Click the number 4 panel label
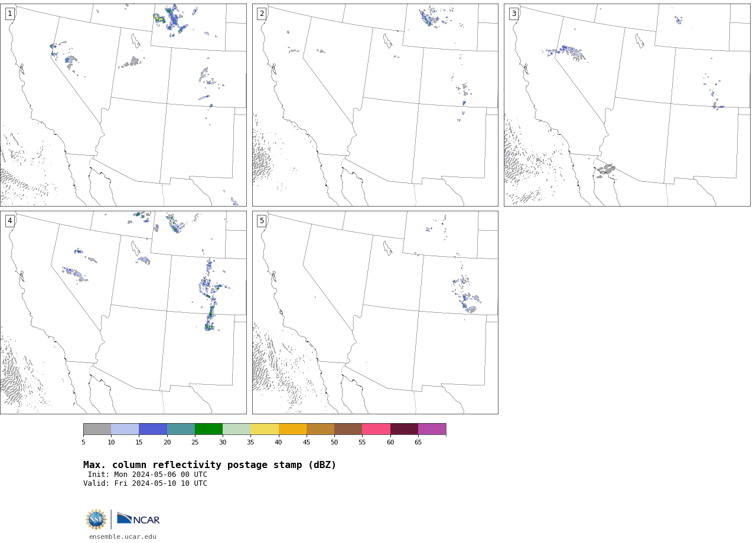756x543 pixels. point(9,221)
